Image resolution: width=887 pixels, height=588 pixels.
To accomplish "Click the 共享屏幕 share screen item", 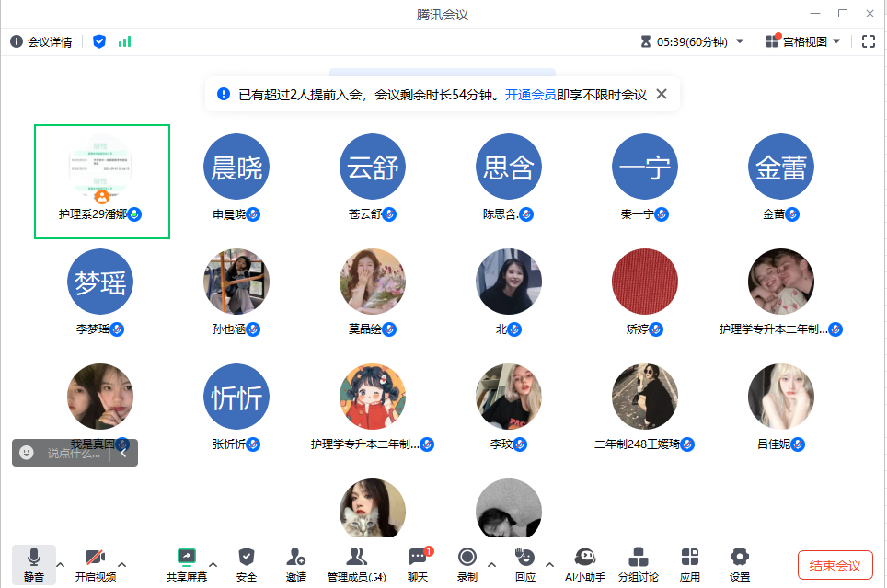I will click(x=186, y=562).
